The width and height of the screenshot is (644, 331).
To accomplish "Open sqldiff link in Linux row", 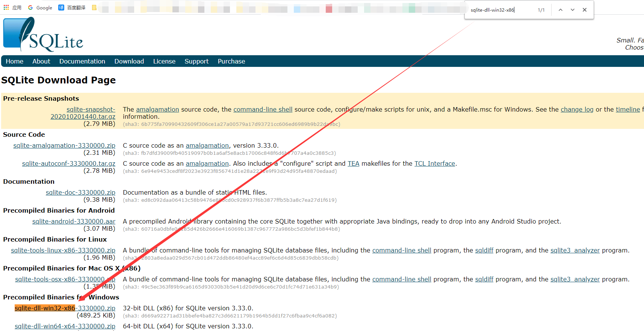I will (484, 250).
